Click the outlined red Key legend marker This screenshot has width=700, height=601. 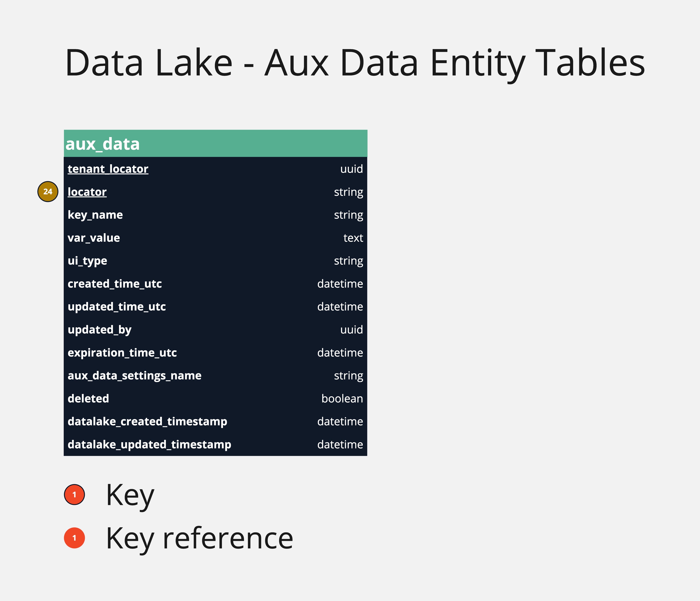click(74, 495)
